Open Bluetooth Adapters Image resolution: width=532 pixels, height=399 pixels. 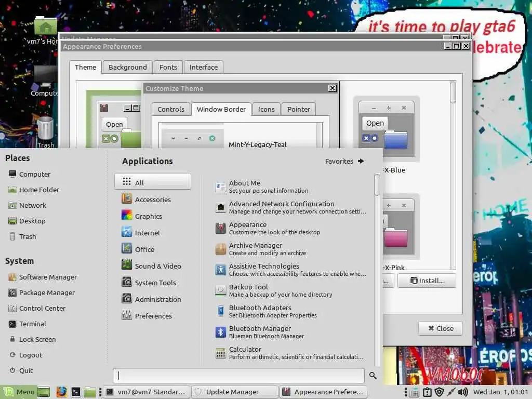click(x=290, y=311)
